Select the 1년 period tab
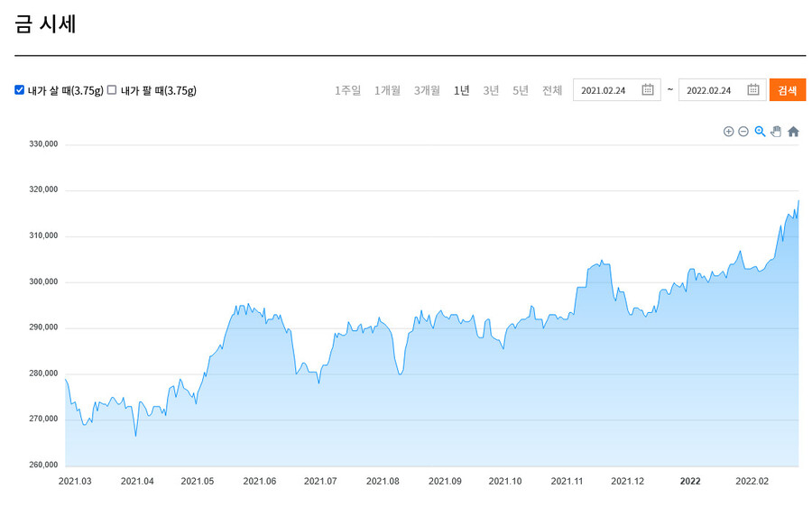Screen dimensions: 812x507 click(x=461, y=90)
